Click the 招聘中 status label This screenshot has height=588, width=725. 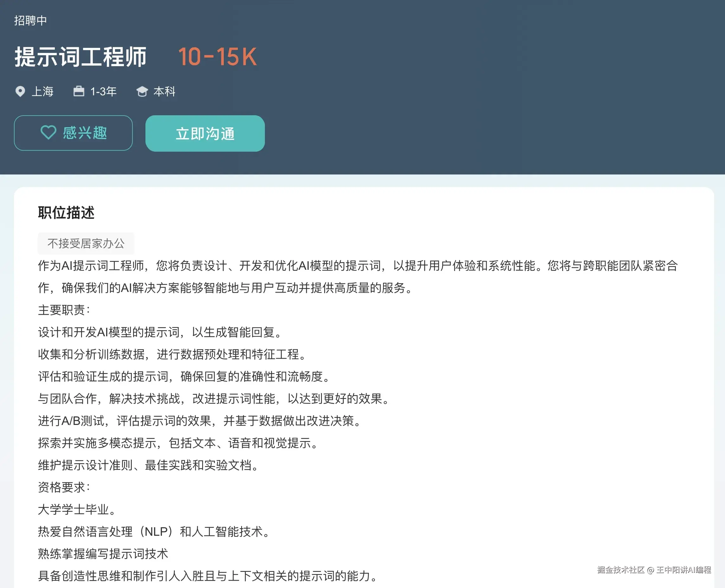(30, 21)
